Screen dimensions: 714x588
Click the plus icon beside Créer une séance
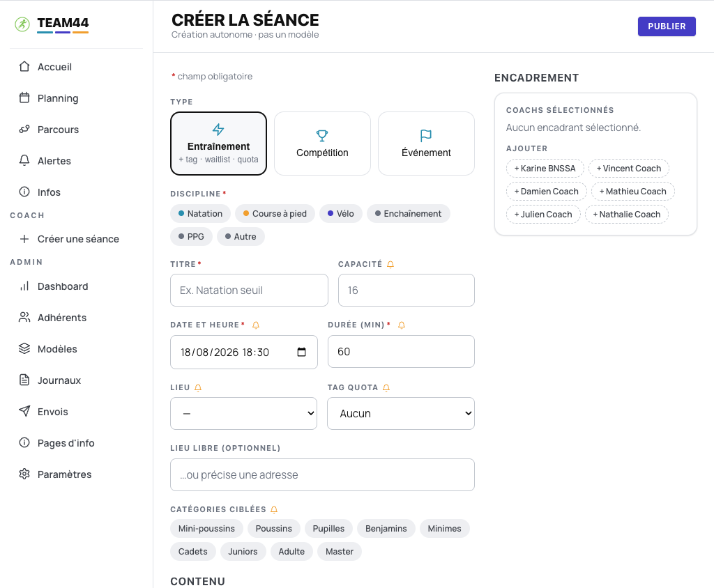pos(24,238)
